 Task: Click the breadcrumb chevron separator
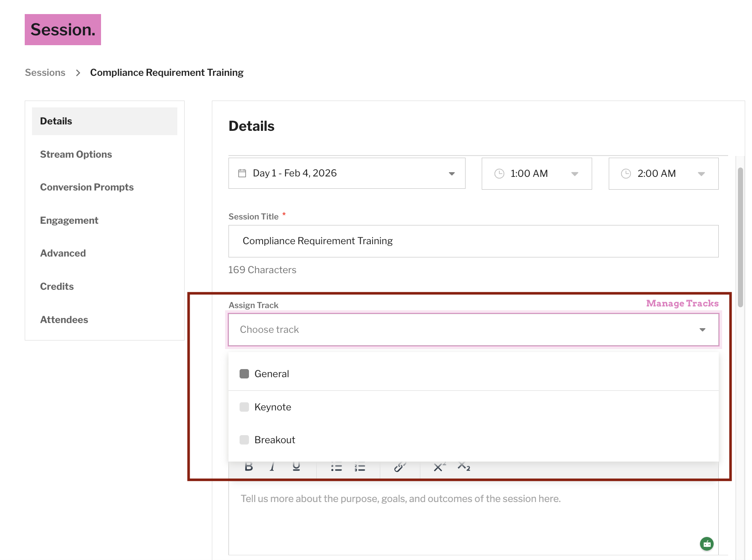(x=78, y=73)
